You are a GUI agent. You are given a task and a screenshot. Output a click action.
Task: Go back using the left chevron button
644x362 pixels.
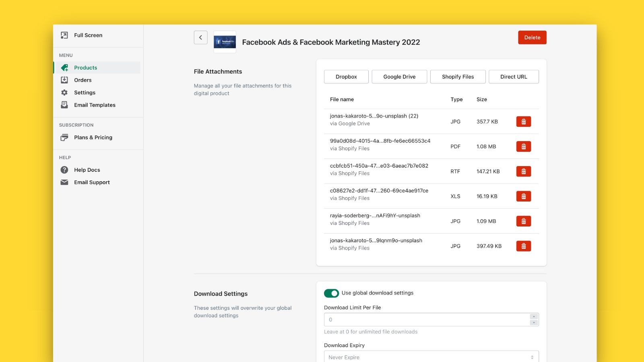pyautogui.click(x=200, y=37)
